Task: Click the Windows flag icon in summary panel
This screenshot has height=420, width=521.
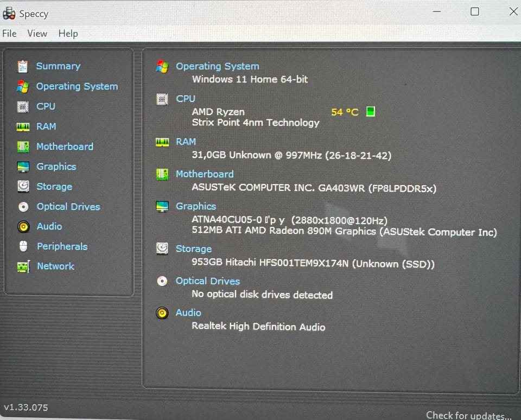Action: [162, 66]
